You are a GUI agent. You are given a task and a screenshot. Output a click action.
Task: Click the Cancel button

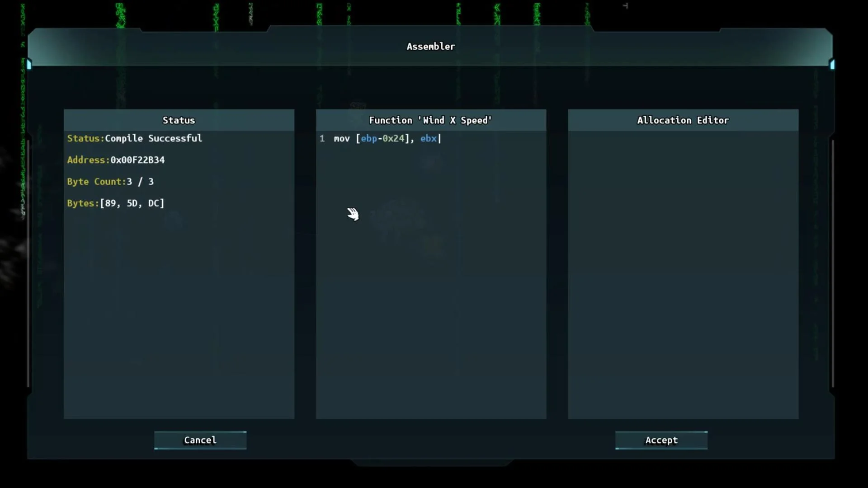(200, 440)
